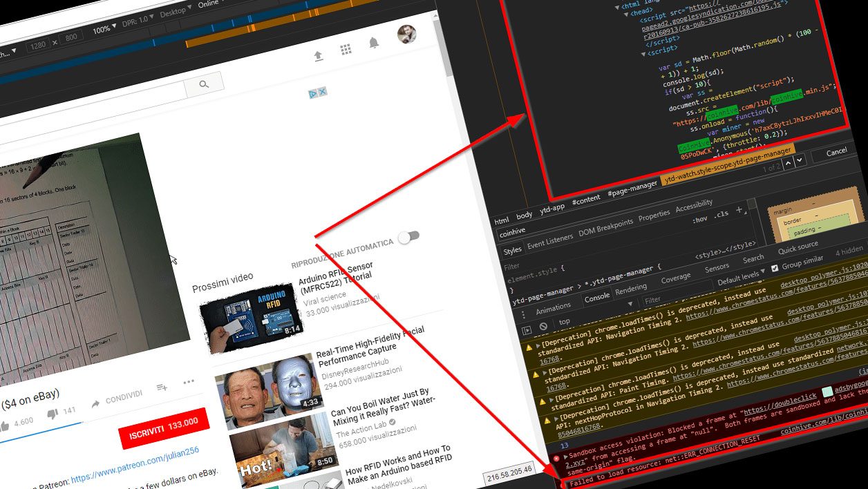The width and height of the screenshot is (868, 489).
Task: Click the plus new style rule icon
Action: (x=739, y=210)
